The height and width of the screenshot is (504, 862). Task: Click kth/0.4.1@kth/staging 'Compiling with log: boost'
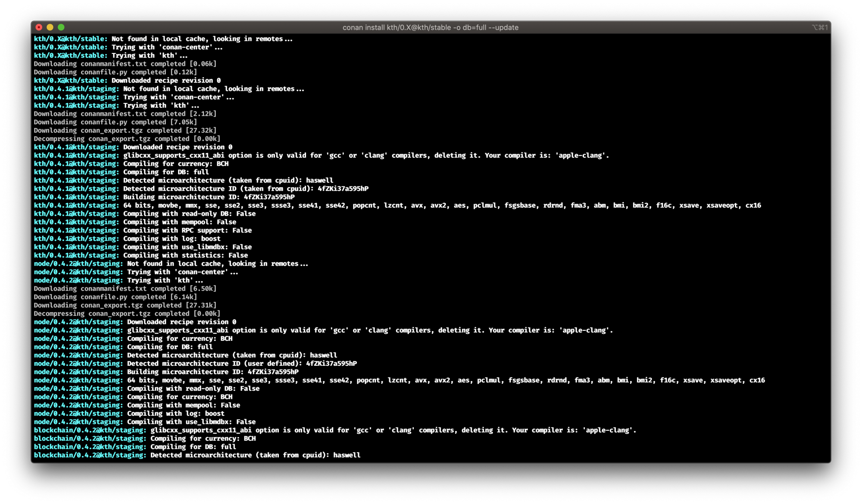point(128,239)
